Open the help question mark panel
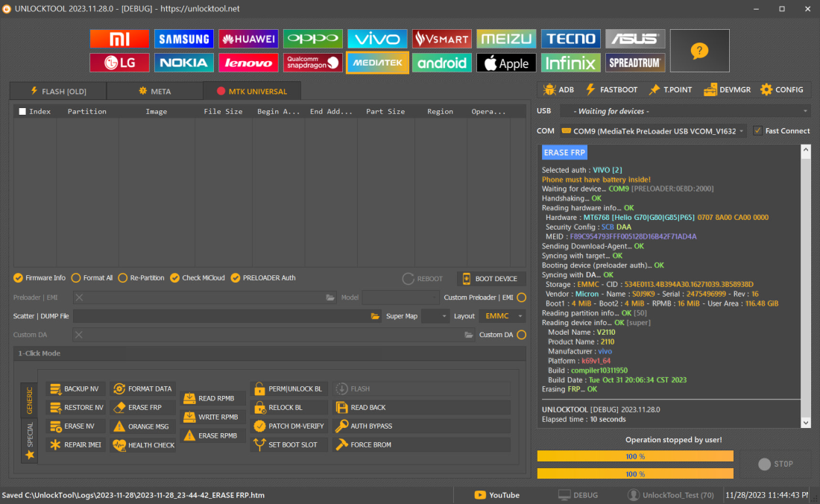 pos(700,51)
